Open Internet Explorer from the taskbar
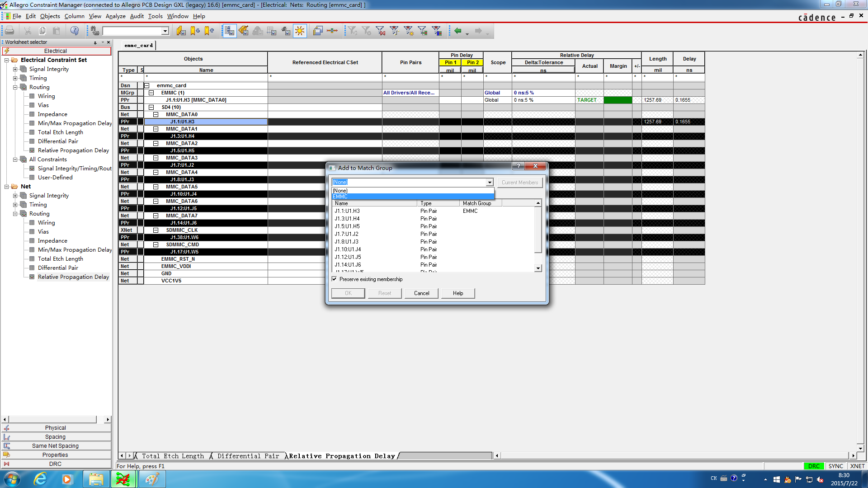Screen dimensions: 868x488 (x=40, y=479)
